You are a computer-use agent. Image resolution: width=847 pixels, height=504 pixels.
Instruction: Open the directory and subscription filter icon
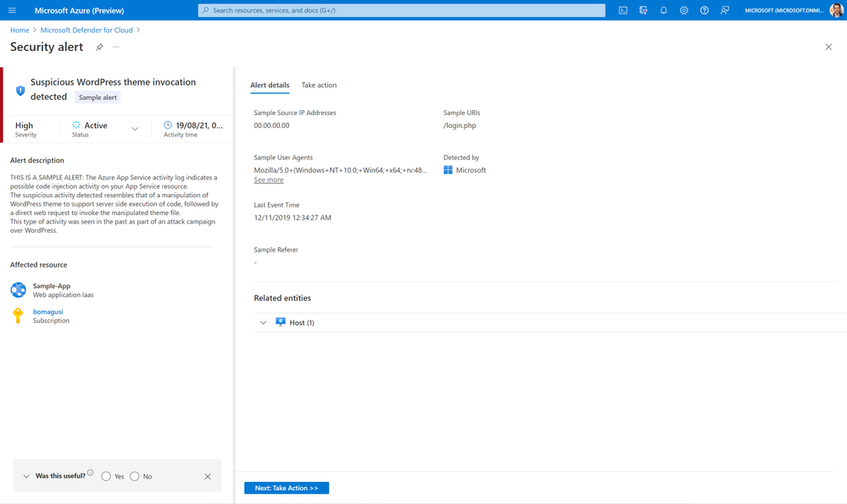tap(643, 10)
